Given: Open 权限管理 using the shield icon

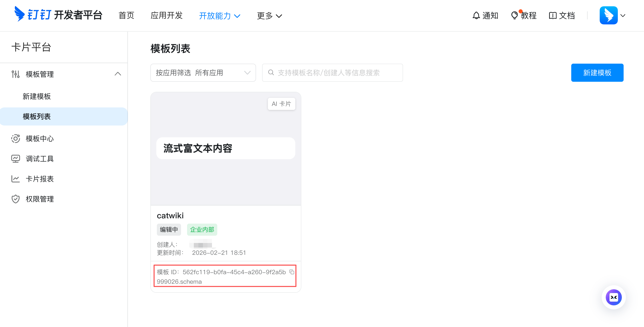Looking at the screenshot, I should [x=15, y=199].
